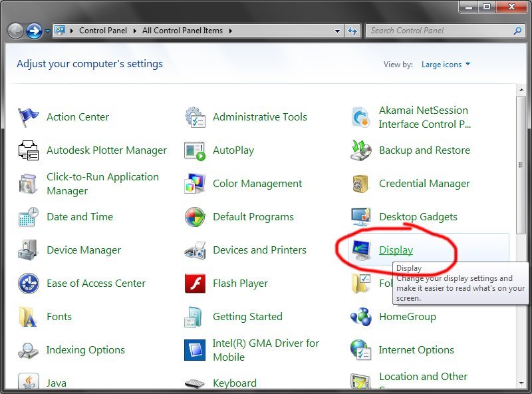This screenshot has width=532, height=394.
Task: Expand the arrow after Control Panel breadcrumb
Action: [x=135, y=31]
